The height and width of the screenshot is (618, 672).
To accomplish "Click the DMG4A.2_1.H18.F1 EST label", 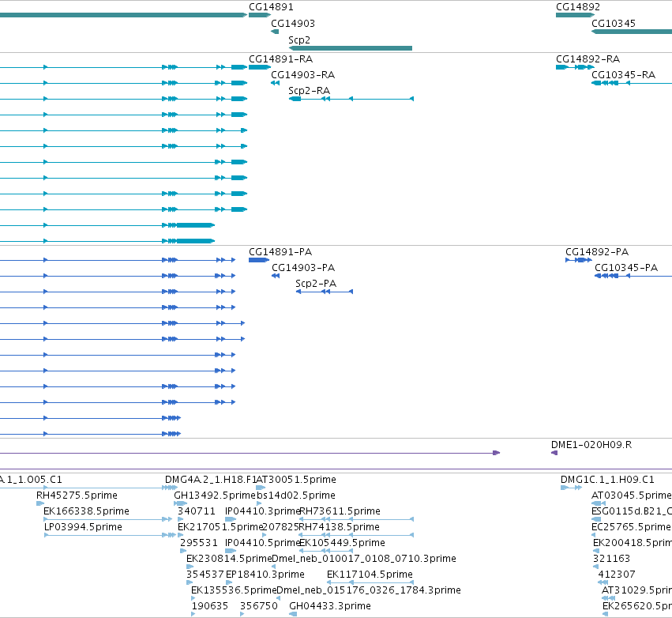I will point(210,480).
